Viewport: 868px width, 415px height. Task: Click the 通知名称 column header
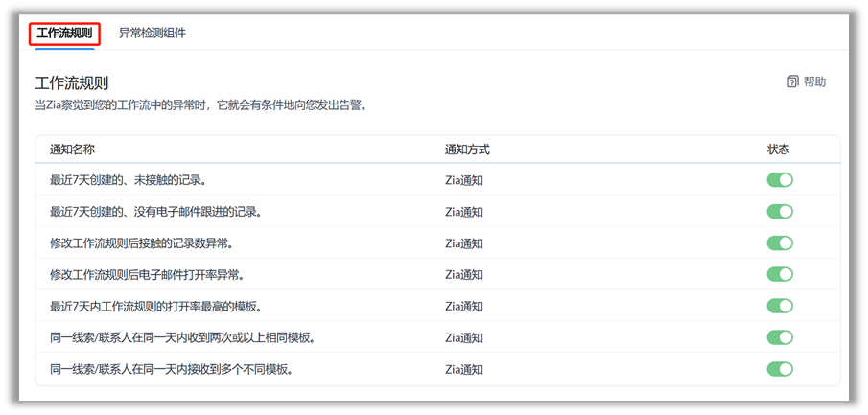[72, 150]
